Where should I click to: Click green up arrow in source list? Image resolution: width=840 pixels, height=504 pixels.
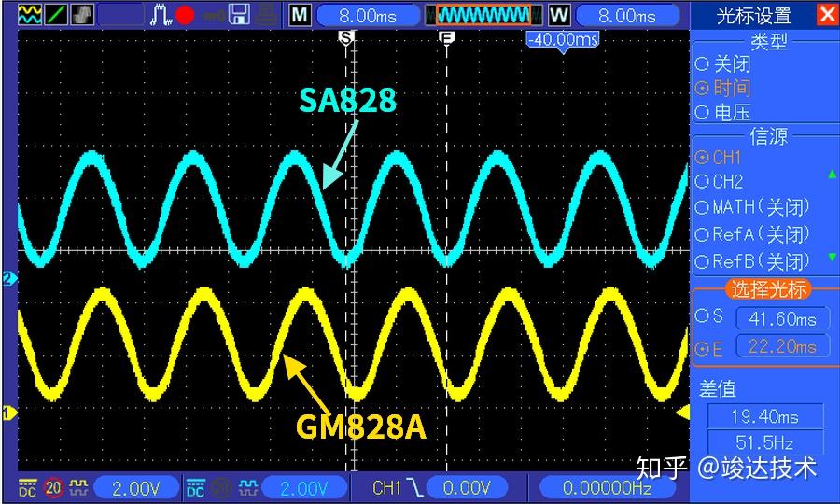pos(832,175)
